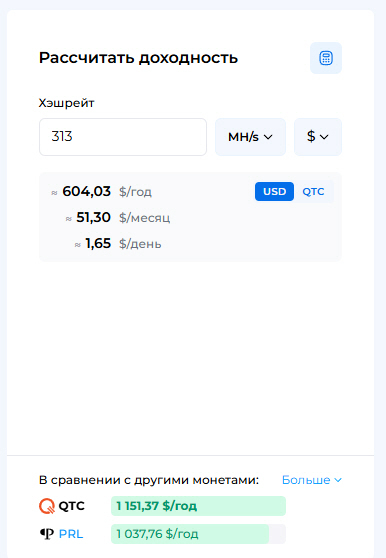The width and height of the screenshot is (386, 558).
Task: Click the PRL coin logo
Action: pos(47,534)
